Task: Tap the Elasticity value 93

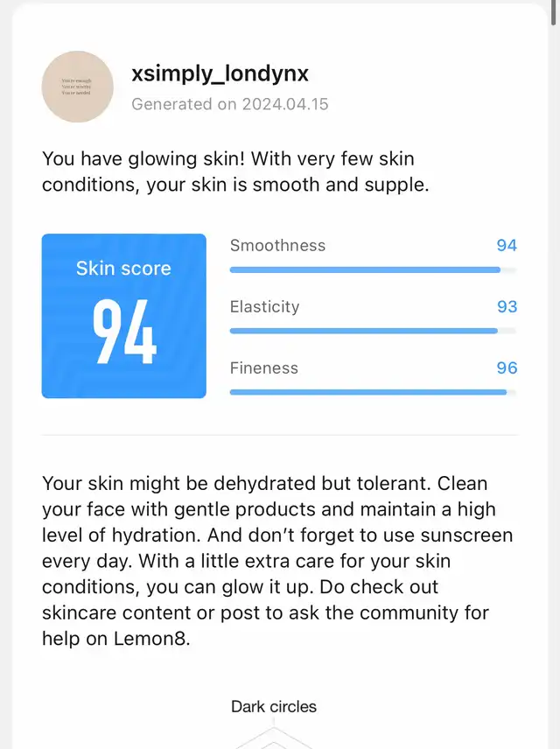Action: point(507,306)
